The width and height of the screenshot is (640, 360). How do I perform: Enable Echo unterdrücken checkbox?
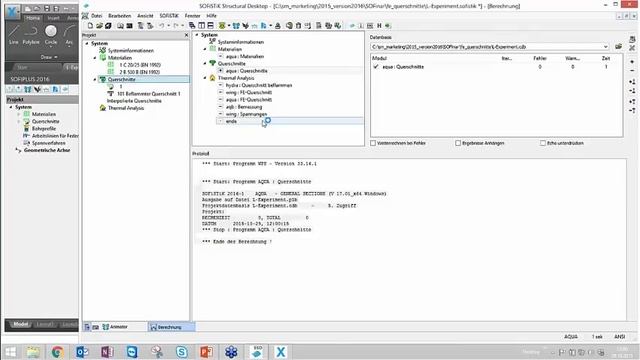coord(542,143)
